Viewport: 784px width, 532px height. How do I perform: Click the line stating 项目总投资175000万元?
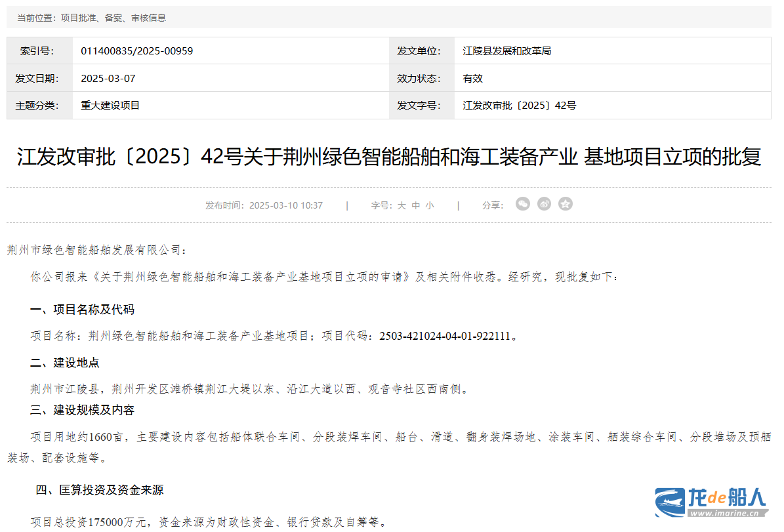209,523
